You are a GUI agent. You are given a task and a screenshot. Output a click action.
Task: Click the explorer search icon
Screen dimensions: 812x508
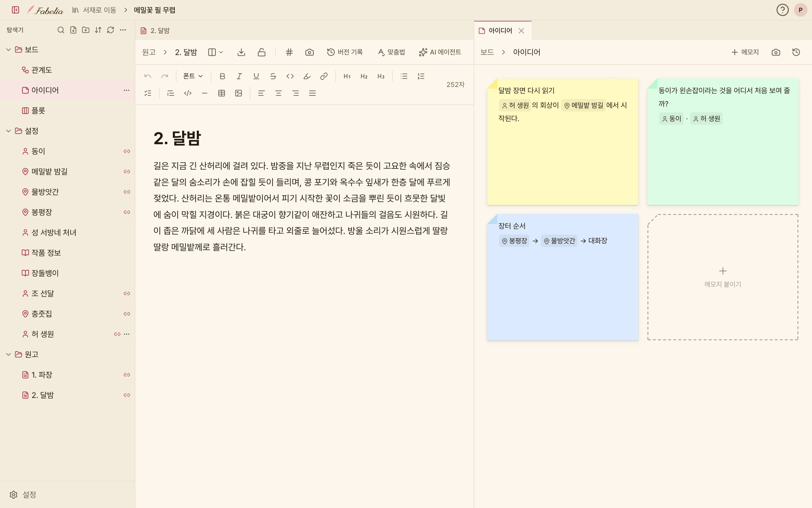61,30
